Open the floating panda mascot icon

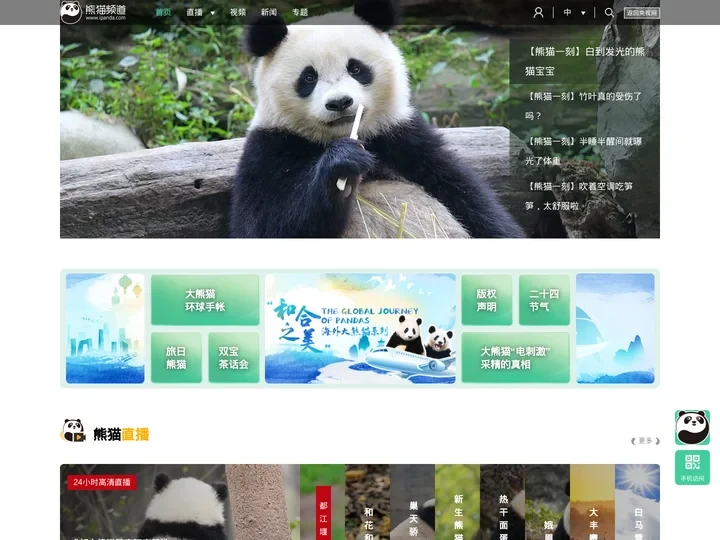(x=692, y=427)
